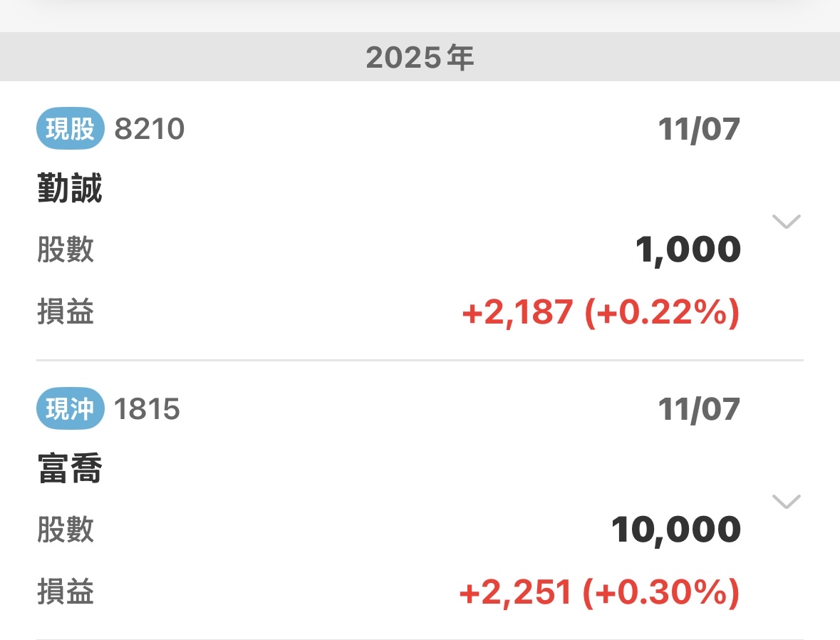Select the 2025年 year header
The height and width of the screenshot is (640, 840).
click(x=420, y=58)
